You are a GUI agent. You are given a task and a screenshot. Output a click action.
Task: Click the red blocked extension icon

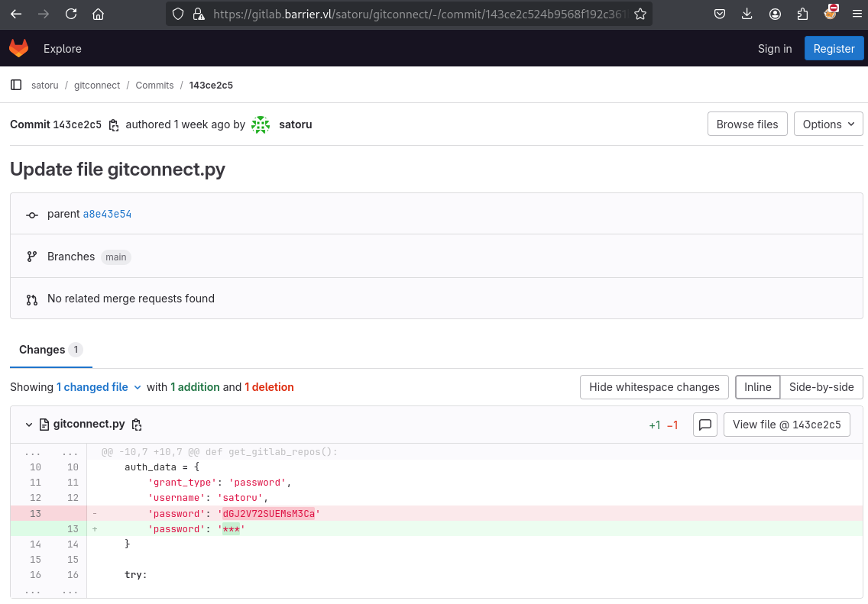(830, 12)
